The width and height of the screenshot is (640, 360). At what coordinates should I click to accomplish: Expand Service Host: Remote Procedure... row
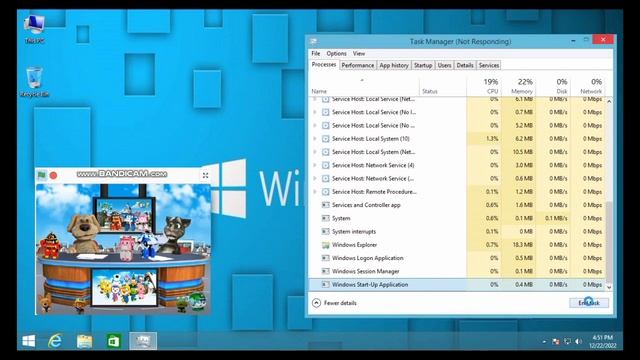tap(315, 191)
